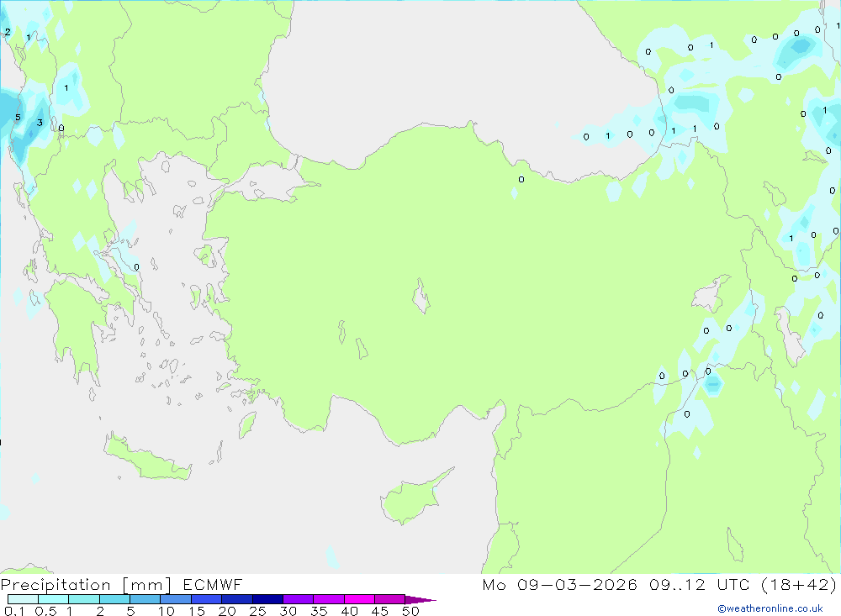Pick the 1–2 mm legend color segment
This screenshot has width=841, height=616.
84,599
